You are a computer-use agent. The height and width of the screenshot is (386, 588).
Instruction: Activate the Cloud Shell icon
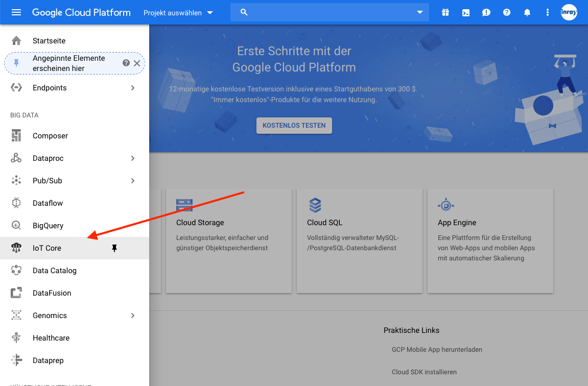[465, 12]
